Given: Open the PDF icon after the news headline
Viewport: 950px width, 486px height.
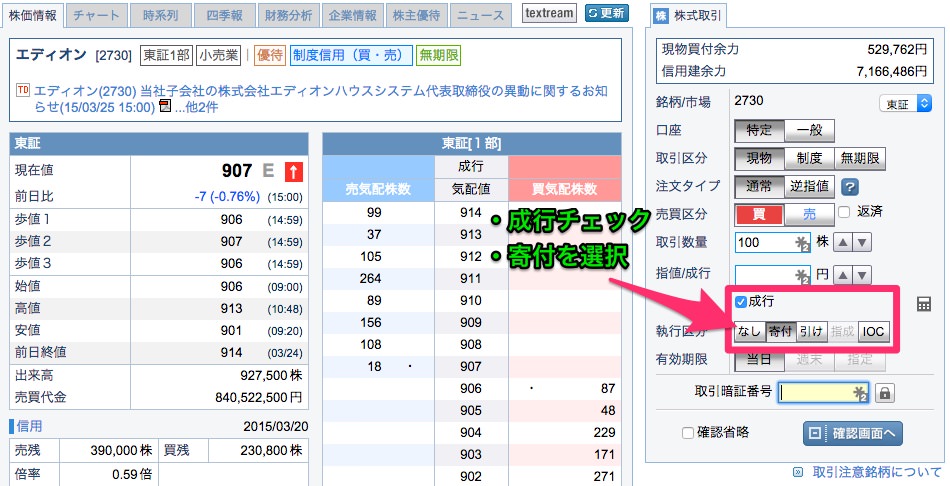Looking at the screenshot, I should pyautogui.click(x=165, y=107).
